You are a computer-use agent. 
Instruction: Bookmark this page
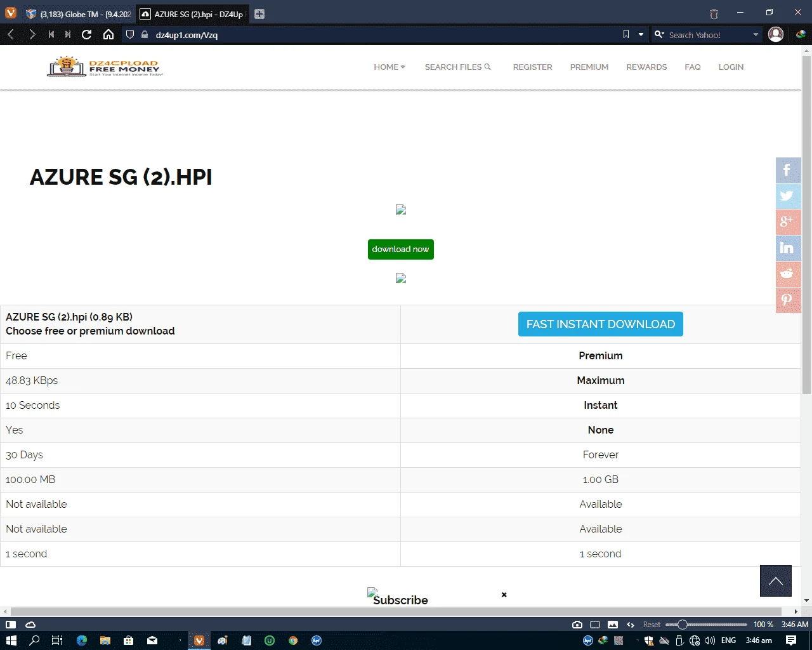(x=626, y=34)
